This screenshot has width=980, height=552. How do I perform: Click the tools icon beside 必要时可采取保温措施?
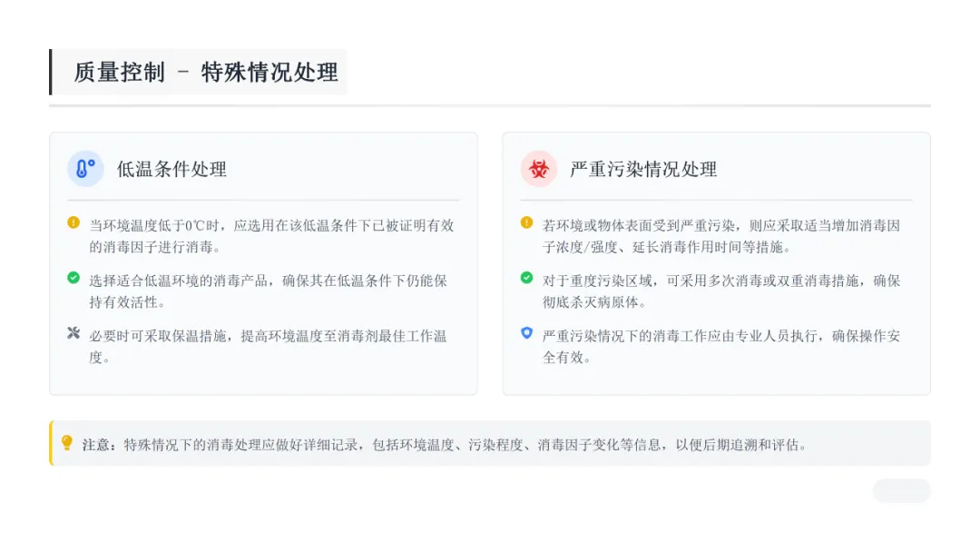pos(73,332)
